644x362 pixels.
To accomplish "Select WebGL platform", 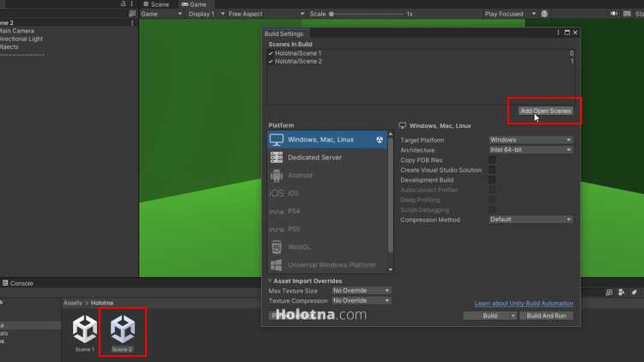I will [327, 247].
